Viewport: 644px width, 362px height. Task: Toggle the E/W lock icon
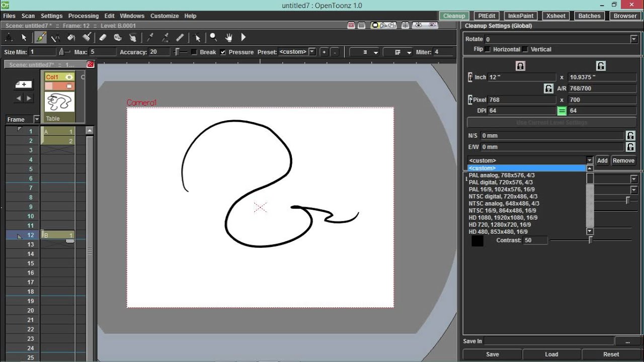pos(630,147)
